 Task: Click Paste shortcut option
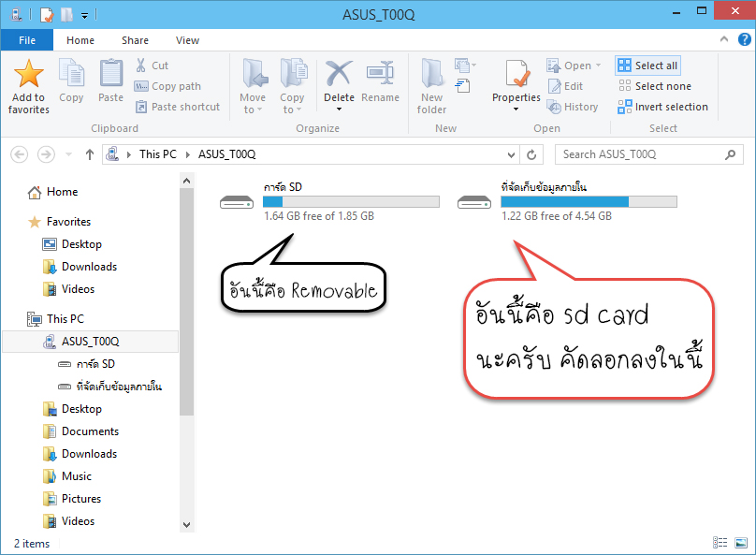click(178, 107)
